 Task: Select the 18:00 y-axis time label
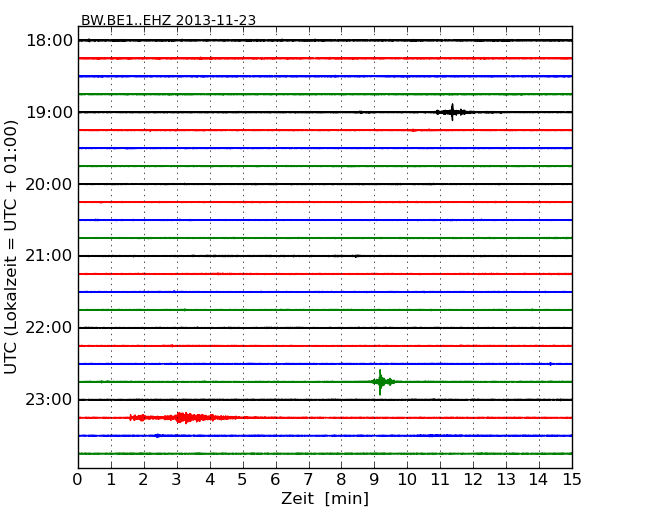[x=49, y=41]
